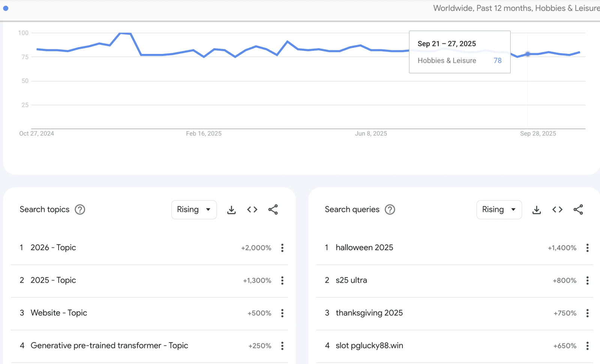Open the s25 ultra query
Image resolution: width=600 pixels, height=364 pixels.
(x=351, y=280)
